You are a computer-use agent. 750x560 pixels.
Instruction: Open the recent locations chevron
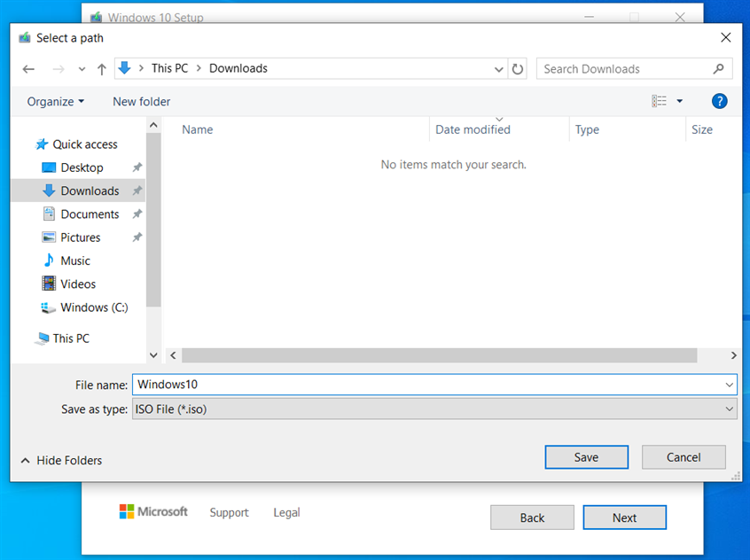point(82,69)
